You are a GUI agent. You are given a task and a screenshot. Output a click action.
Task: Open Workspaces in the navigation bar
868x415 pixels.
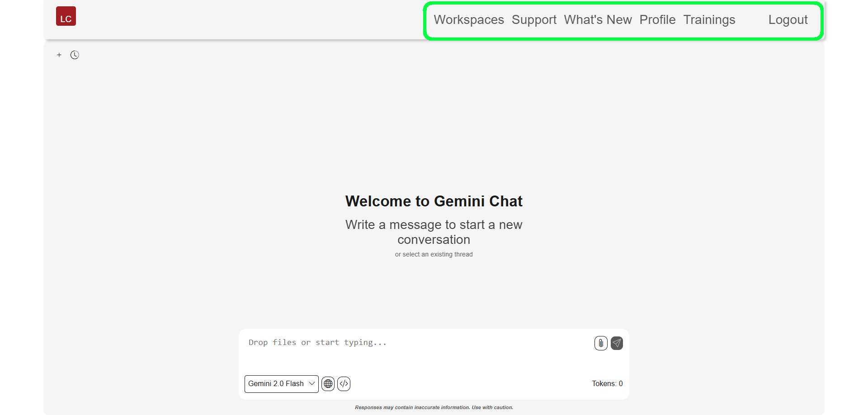[x=469, y=20]
